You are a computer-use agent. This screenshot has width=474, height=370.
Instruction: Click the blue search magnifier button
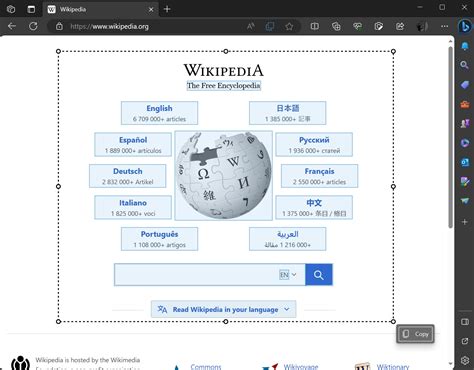pos(319,275)
